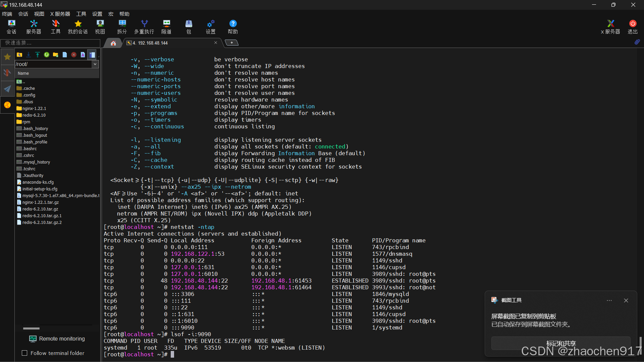Open the 会话 session manager
Screen dimensions: 644x362
[x=11, y=27]
